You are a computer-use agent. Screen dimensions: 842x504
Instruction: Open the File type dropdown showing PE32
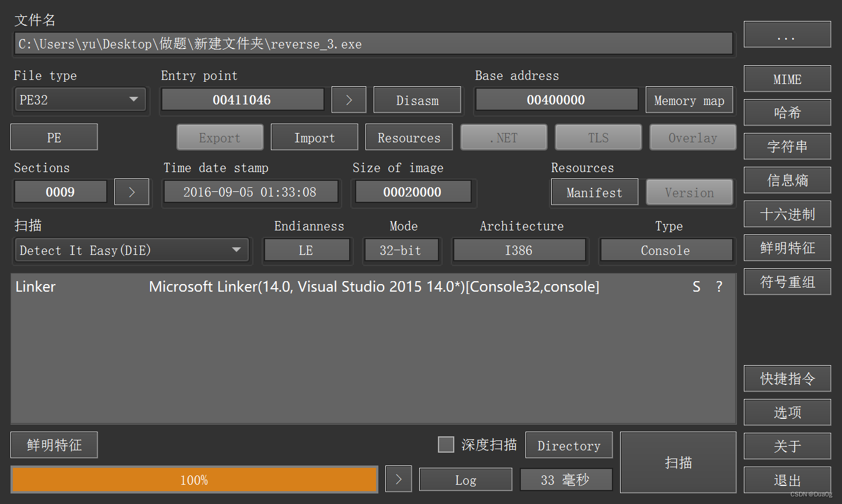tap(80, 100)
